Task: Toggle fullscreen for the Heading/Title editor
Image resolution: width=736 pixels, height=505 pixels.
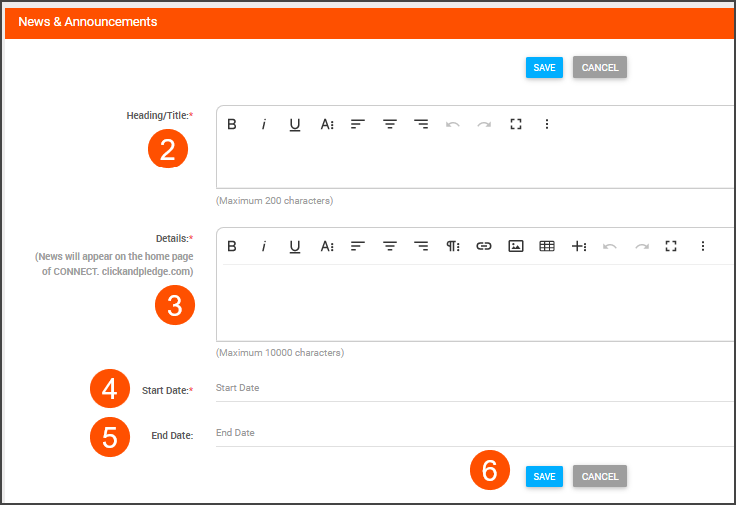Action: [516, 124]
